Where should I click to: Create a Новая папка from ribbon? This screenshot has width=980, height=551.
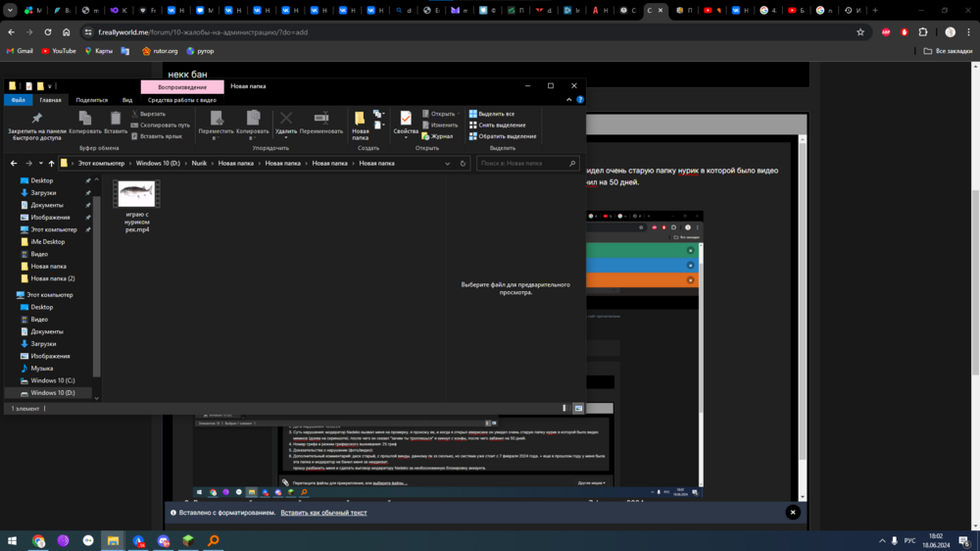coord(360,125)
